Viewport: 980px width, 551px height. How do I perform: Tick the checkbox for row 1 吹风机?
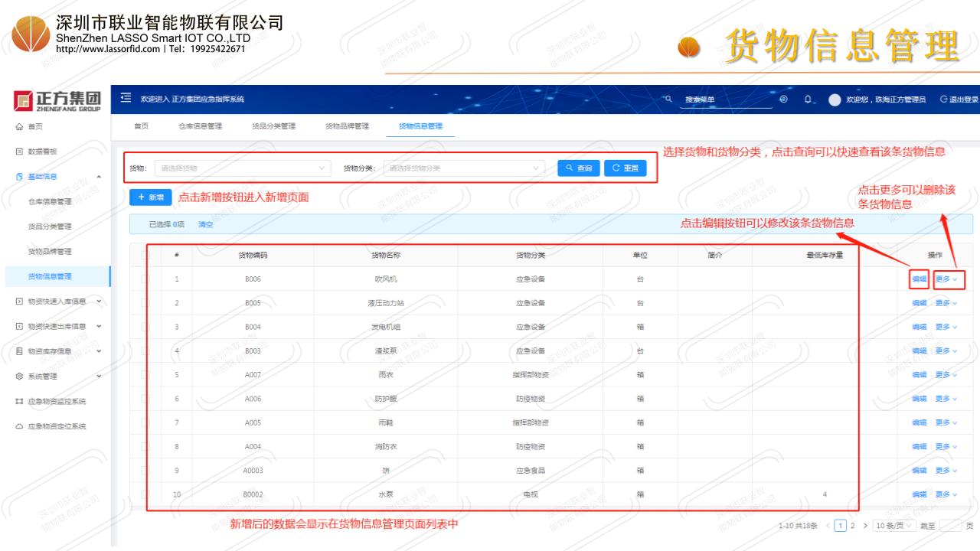(x=145, y=279)
